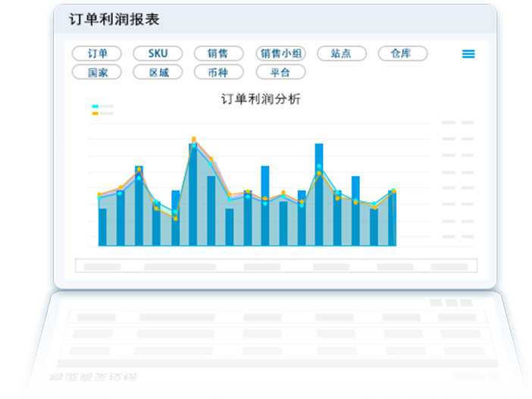Select the 订单 dimension pill

point(97,54)
